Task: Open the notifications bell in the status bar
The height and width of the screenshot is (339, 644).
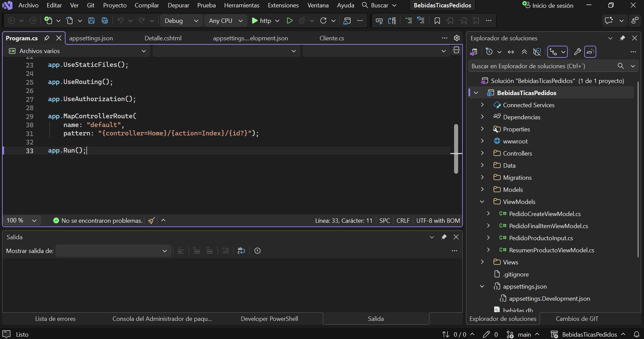Action: tap(637, 334)
